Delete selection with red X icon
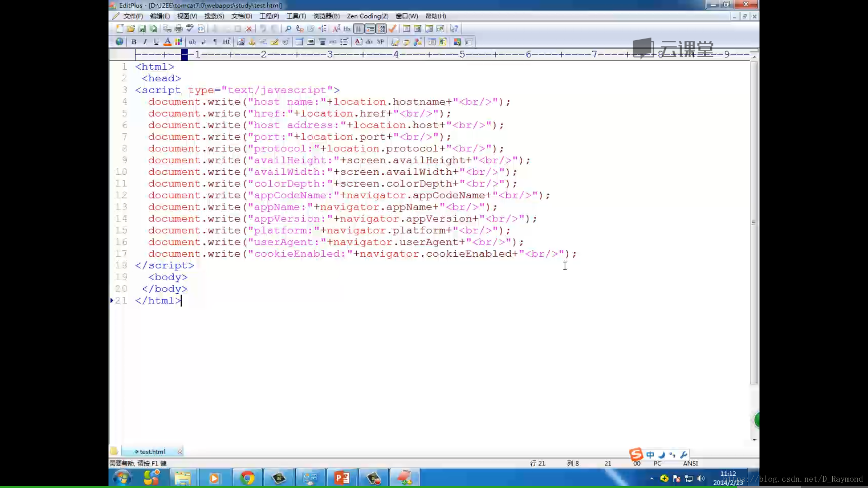Screen dimensions: 868x488 (x=249, y=28)
